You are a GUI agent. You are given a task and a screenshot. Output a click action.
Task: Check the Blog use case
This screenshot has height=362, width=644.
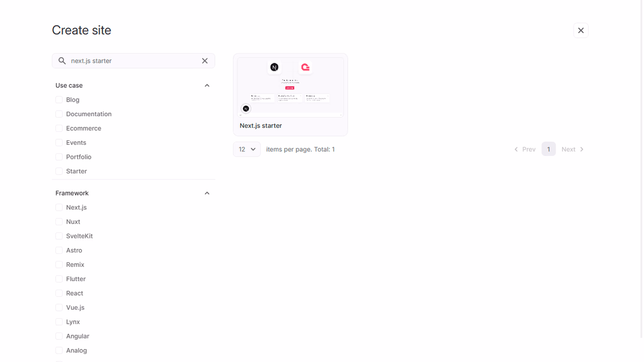pyautogui.click(x=59, y=100)
